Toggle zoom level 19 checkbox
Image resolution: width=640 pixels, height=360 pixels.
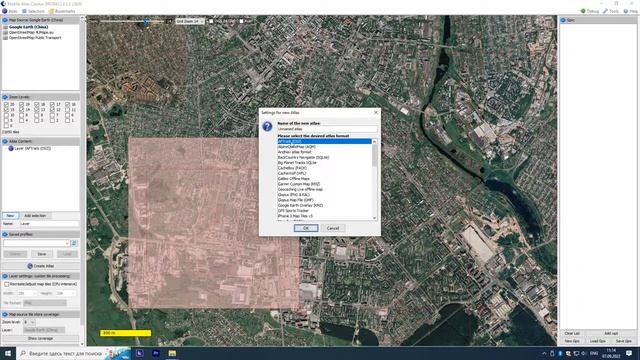21,104
